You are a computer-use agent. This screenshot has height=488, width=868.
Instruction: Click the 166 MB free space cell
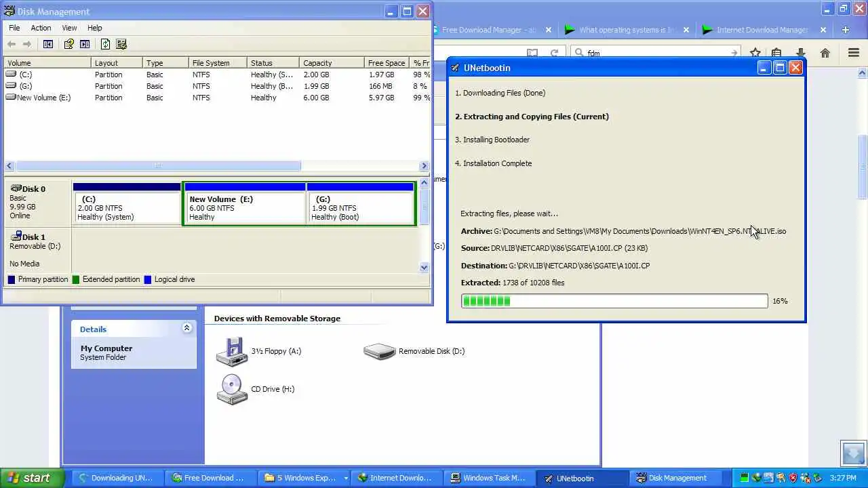pos(380,86)
